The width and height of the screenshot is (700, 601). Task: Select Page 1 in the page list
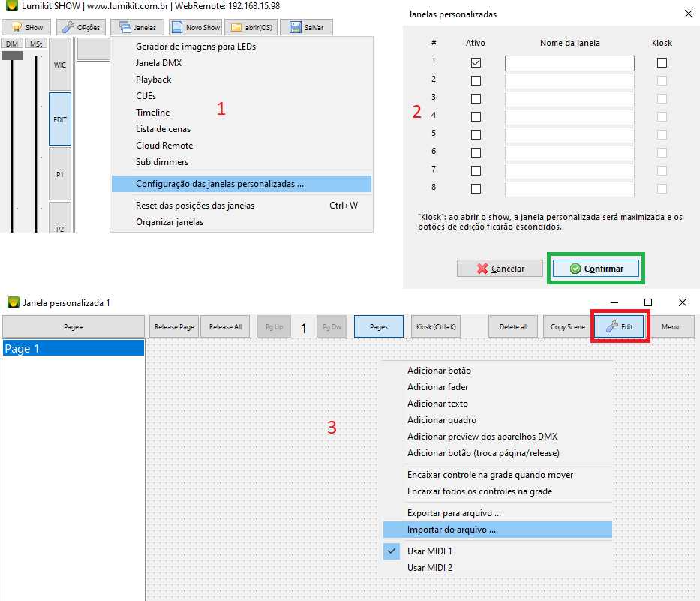pyautogui.click(x=74, y=349)
